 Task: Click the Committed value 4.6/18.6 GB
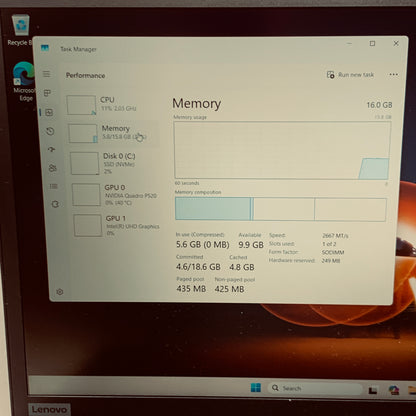(x=198, y=267)
